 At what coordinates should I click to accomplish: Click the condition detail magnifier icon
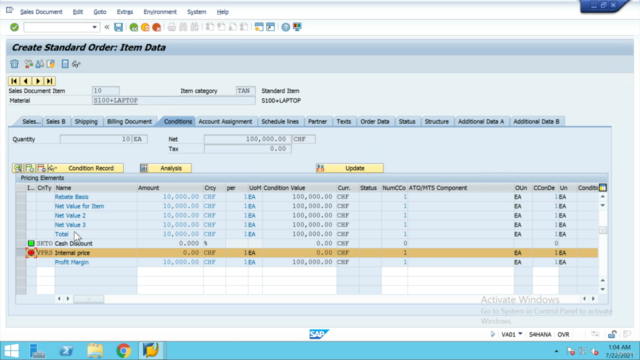point(18,168)
